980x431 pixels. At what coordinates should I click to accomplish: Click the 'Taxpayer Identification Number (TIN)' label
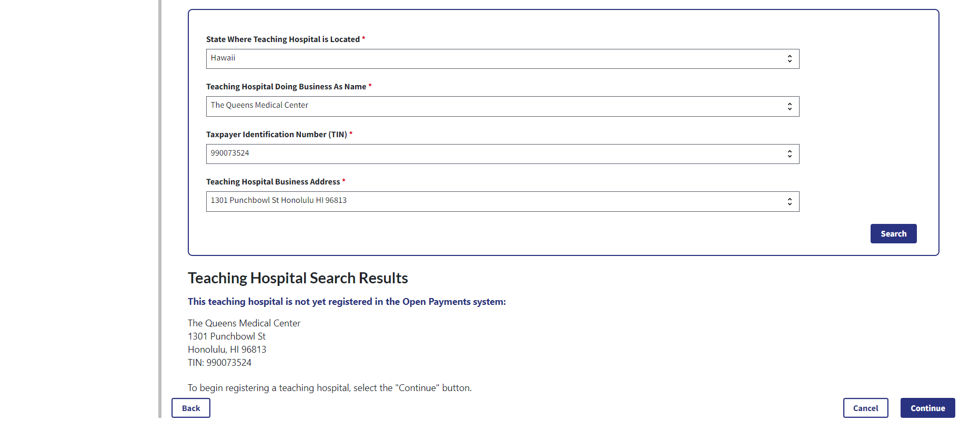click(x=277, y=135)
